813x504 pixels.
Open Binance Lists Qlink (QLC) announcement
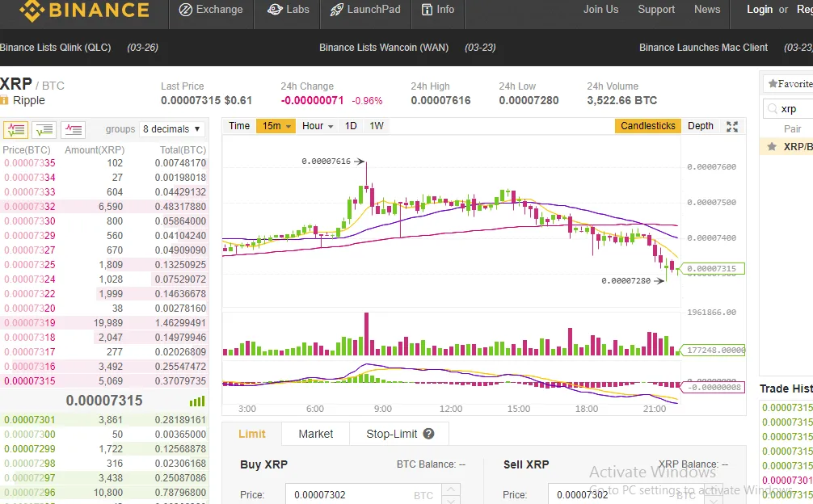pos(56,48)
